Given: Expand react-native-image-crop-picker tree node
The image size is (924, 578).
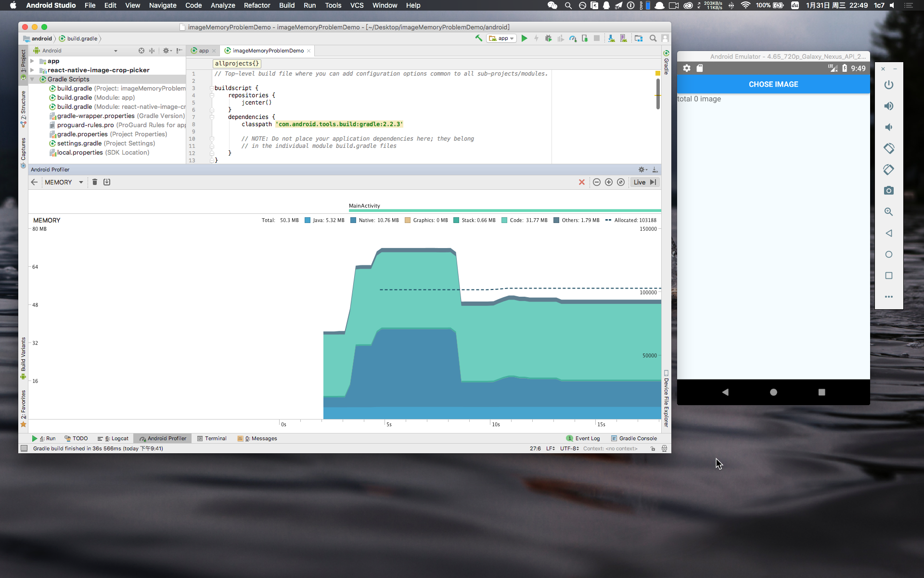Looking at the screenshot, I should coord(32,70).
